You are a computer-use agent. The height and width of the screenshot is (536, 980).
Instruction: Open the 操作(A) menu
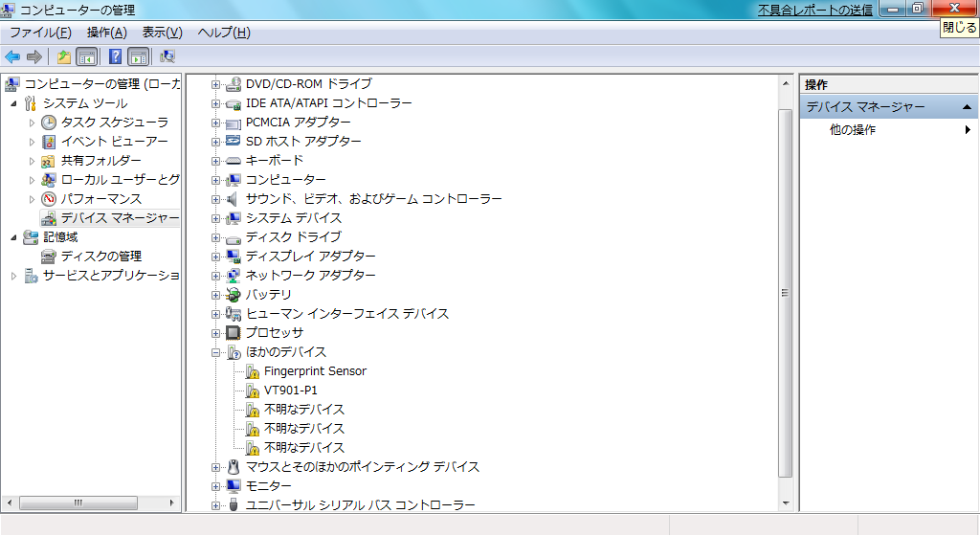click(x=107, y=33)
